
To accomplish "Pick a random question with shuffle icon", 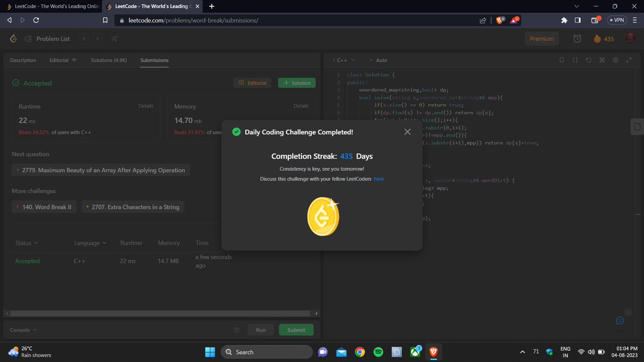I will tap(114, 39).
